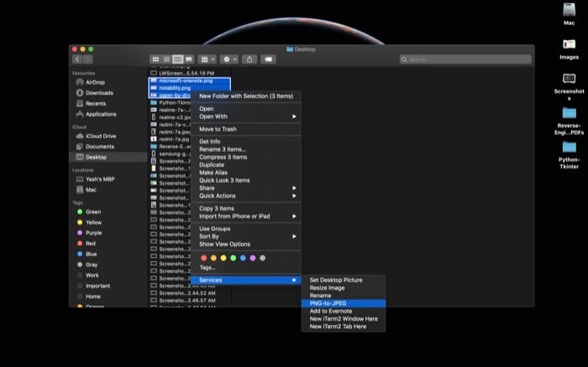Choose Get Info in context menu

(246, 141)
